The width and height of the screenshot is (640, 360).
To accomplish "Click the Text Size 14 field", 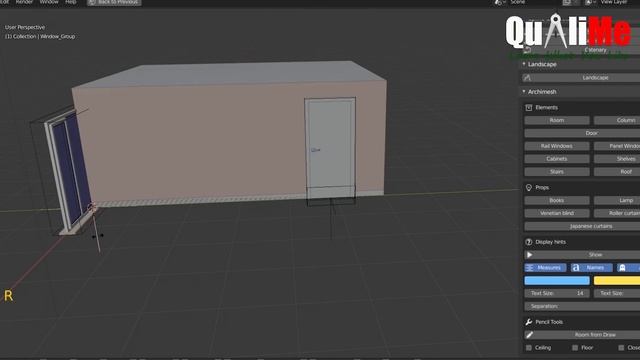I will click(557, 293).
